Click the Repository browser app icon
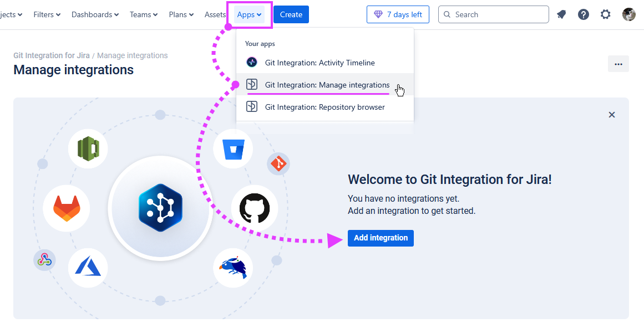Screen dimensions: 644x333 (252, 106)
